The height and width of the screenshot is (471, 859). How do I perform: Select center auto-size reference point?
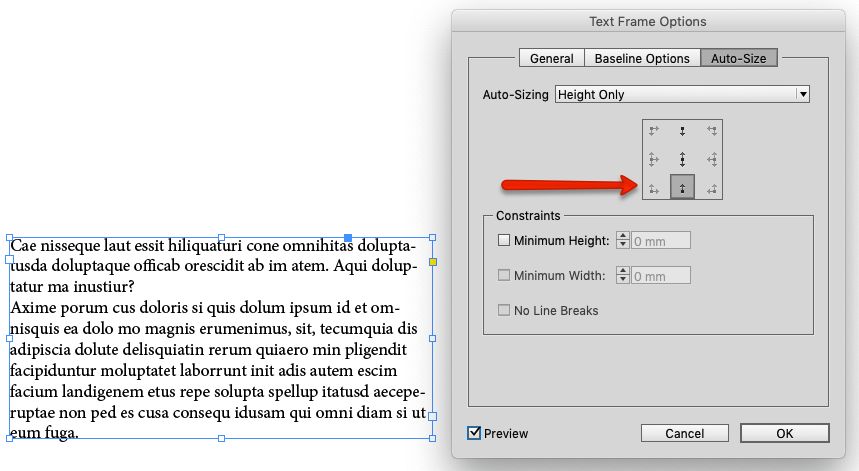pyautogui.click(x=683, y=159)
